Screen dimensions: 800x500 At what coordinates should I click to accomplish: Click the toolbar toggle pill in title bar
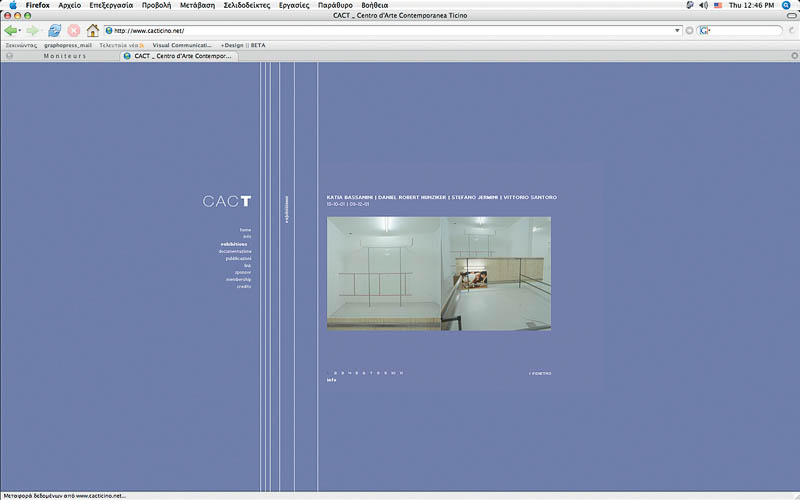pyautogui.click(x=791, y=16)
